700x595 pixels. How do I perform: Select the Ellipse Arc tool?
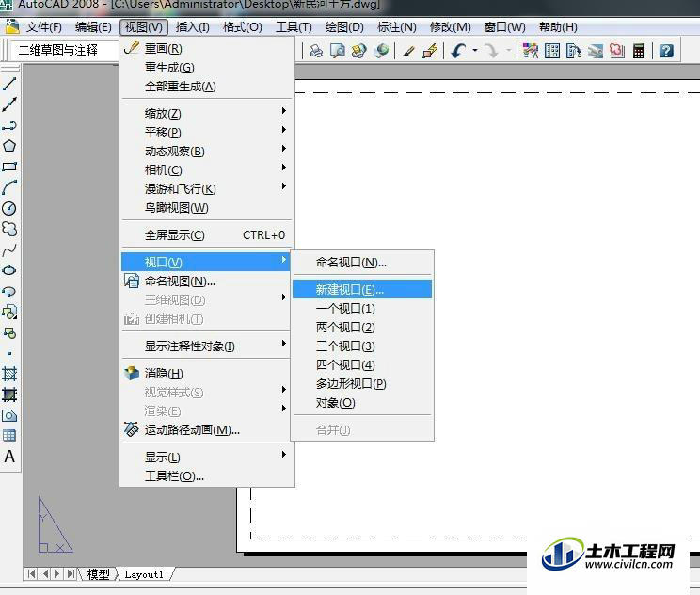[9, 291]
